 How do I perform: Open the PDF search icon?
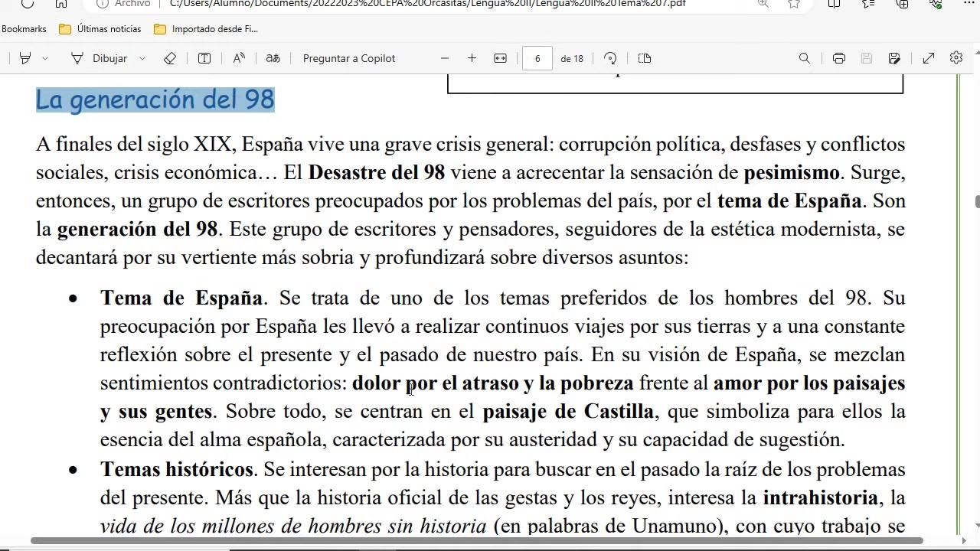(x=804, y=58)
